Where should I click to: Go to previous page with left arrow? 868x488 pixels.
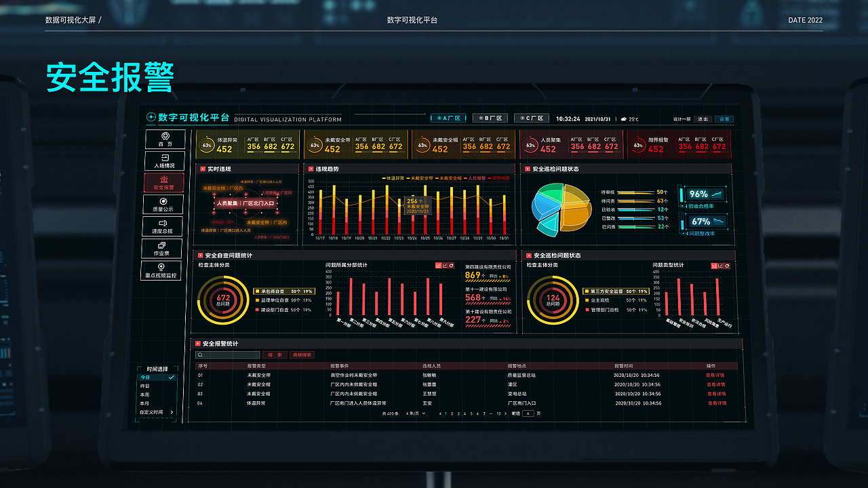[x=441, y=413]
